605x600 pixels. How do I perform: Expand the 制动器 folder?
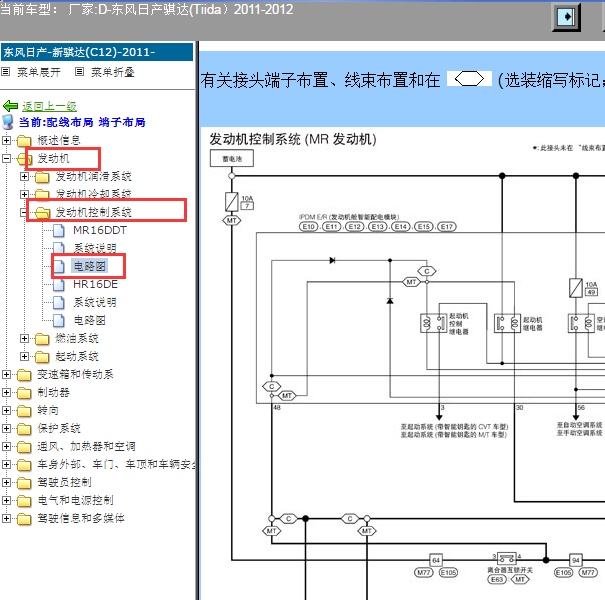(x=6, y=392)
